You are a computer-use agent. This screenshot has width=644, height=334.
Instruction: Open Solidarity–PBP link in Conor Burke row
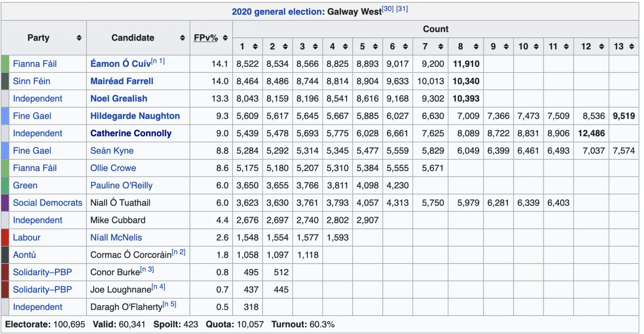[x=42, y=272]
